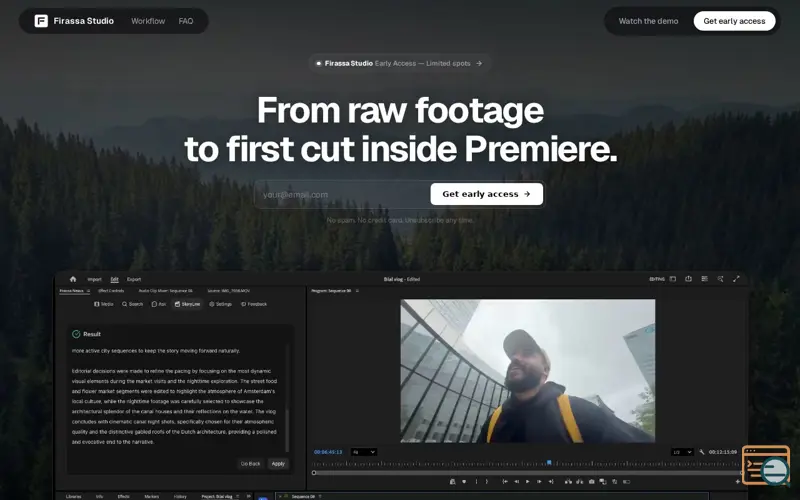Open the Early Access limited spots banner
This screenshot has height=500, width=800.
399,63
